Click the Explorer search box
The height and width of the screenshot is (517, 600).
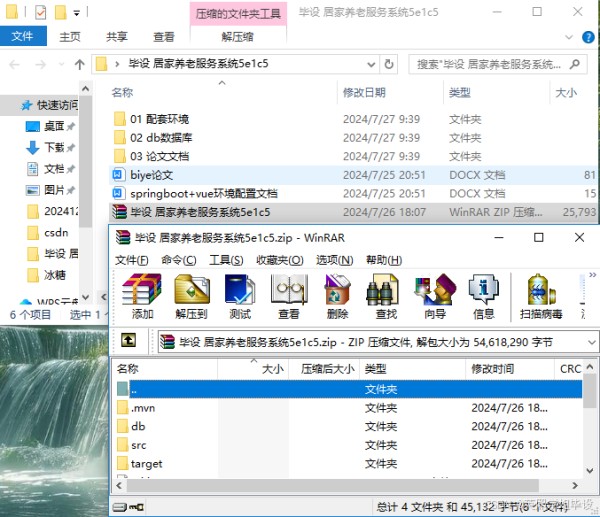tap(497, 64)
